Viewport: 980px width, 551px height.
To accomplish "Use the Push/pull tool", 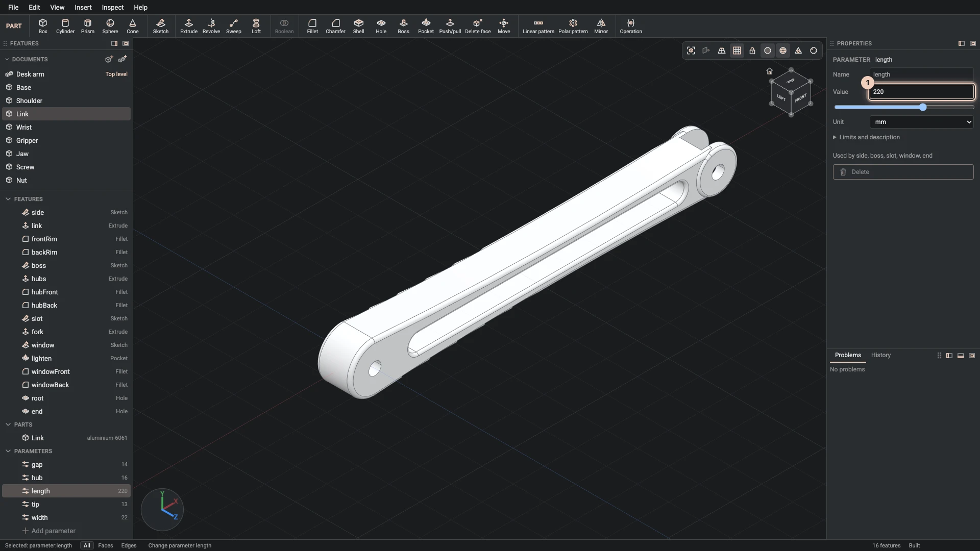I will [450, 26].
